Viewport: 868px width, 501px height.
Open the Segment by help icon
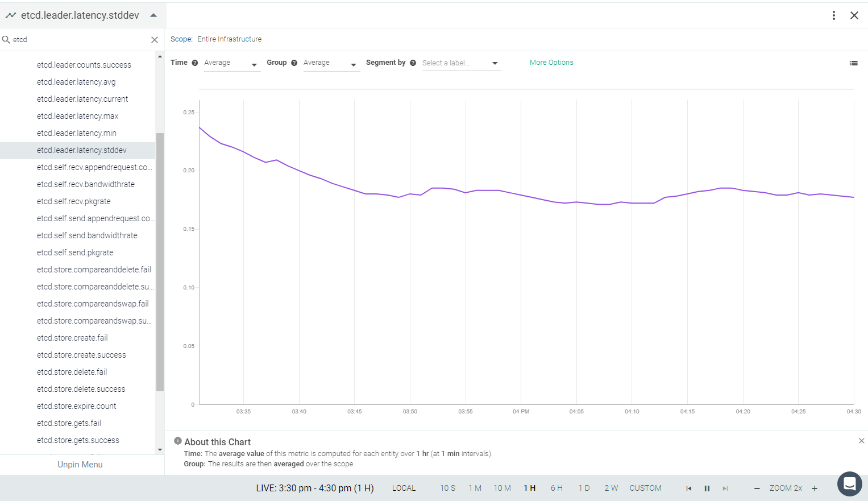click(x=413, y=63)
